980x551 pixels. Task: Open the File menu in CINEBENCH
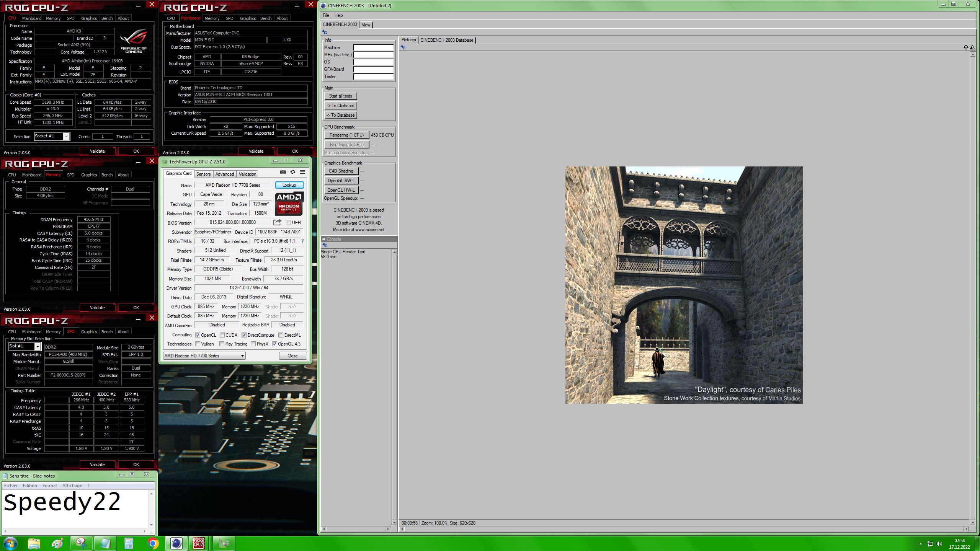pos(326,15)
